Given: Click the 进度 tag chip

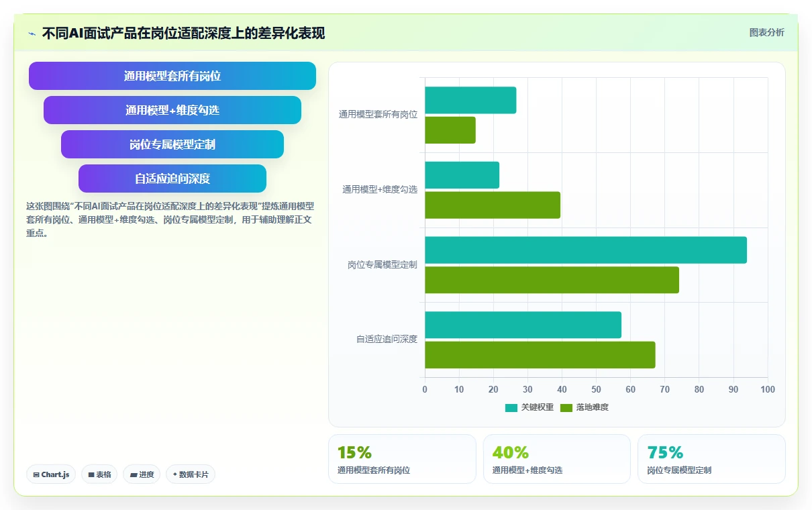Looking at the screenshot, I should coord(142,474).
